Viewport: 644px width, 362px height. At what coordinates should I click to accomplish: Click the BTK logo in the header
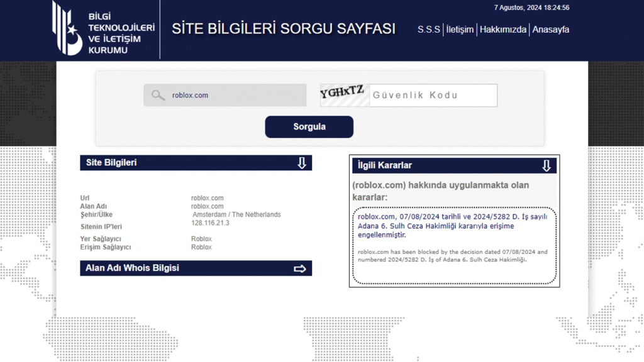(x=104, y=29)
